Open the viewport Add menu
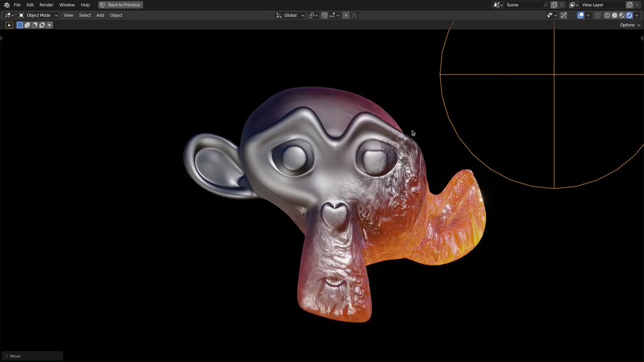This screenshot has height=362, width=644. pyautogui.click(x=100, y=15)
